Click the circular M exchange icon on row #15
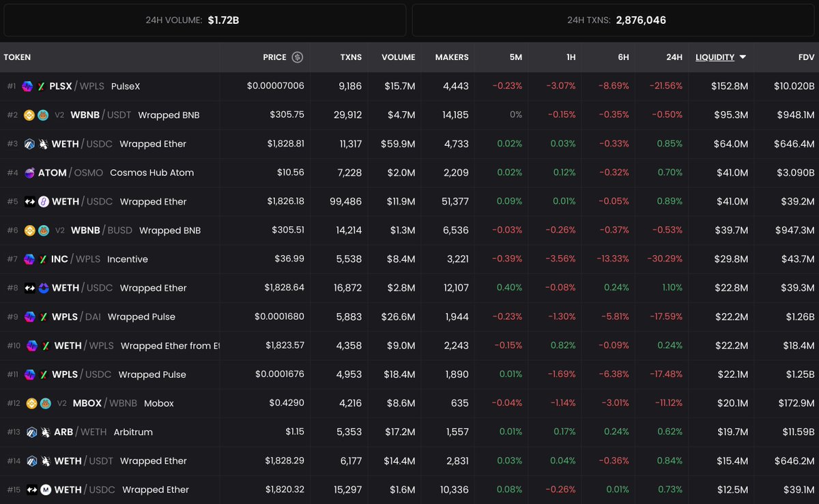 [45, 490]
